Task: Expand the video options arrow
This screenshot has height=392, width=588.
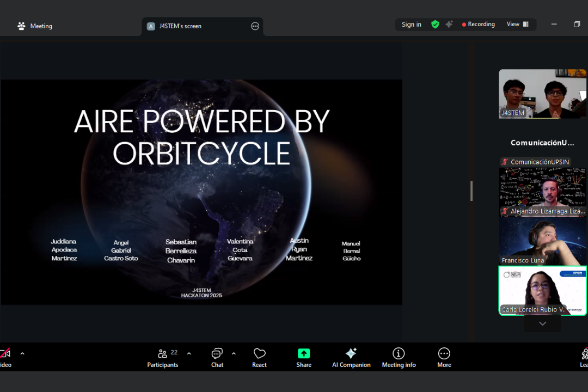Action: click(x=22, y=353)
